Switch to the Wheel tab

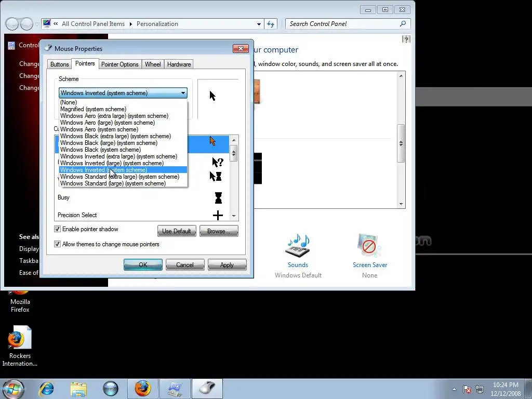point(153,64)
